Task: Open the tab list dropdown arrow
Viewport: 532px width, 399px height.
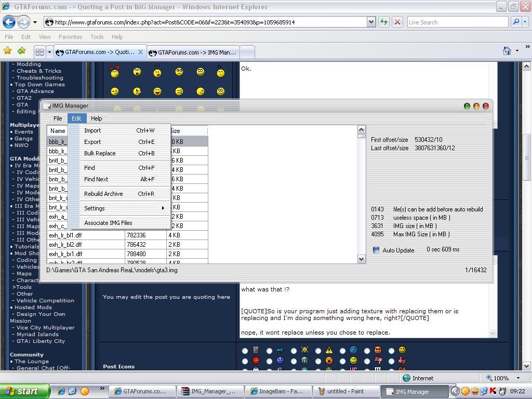Action: [49, 52]
